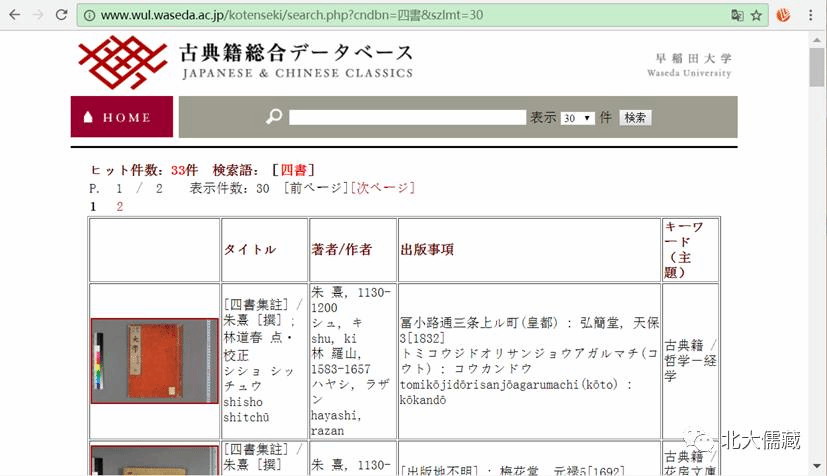The height and width of the screenshot is (476, 827).
Task: Click the orange extension icon
Action: click(x=784, y=15)
